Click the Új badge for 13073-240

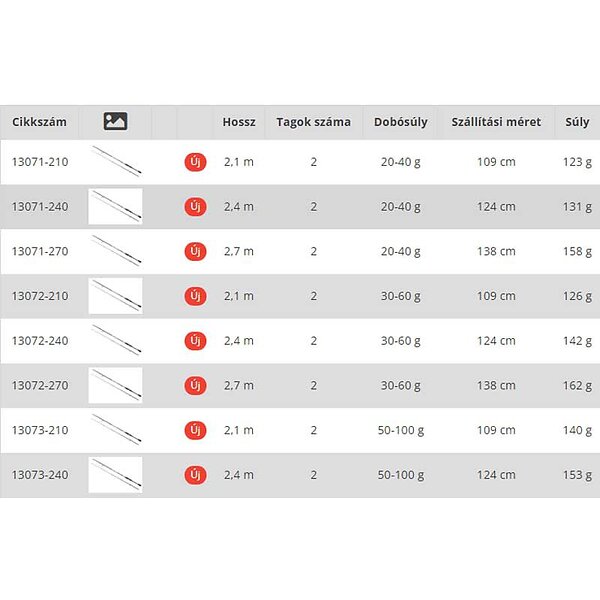click(194, 475)
